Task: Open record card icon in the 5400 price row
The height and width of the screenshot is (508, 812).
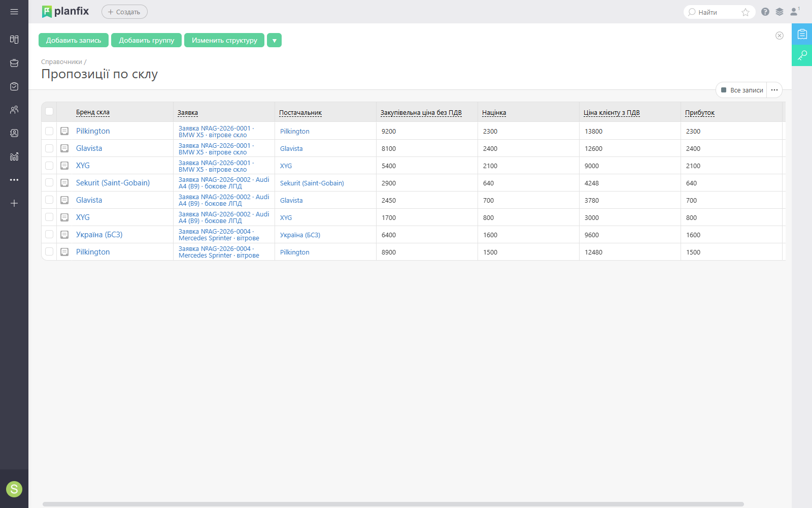Action: [64, 166]
